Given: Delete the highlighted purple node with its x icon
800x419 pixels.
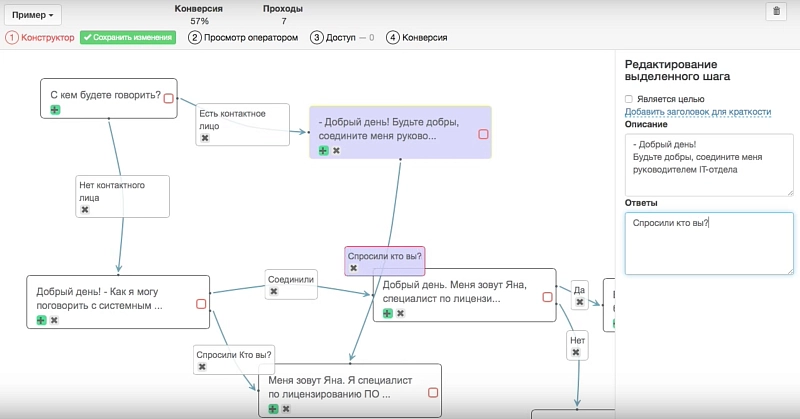Looking at the screenshot, I should pos(336,150).
